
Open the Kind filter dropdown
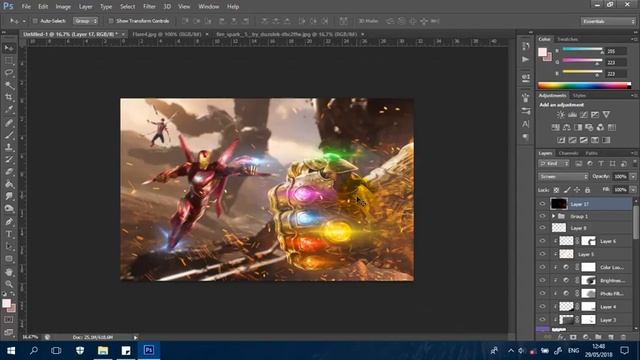554,164
